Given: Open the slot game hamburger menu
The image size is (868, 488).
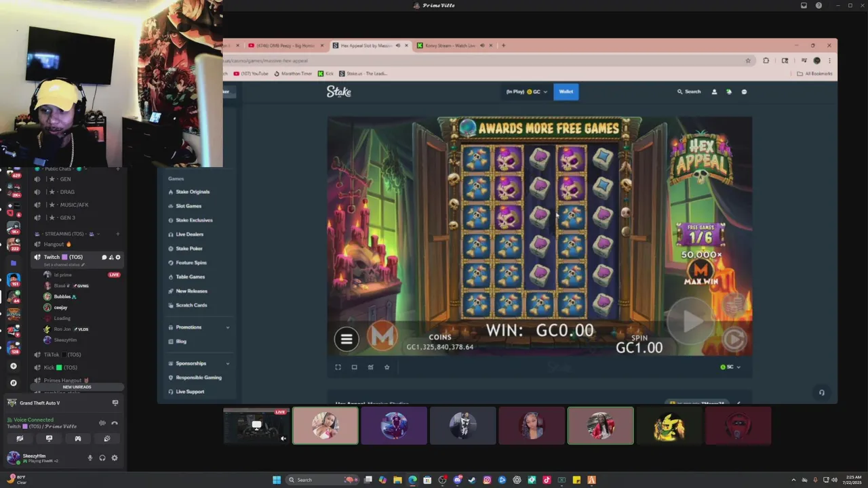Looking at the screenshot, I should (347, 339).
